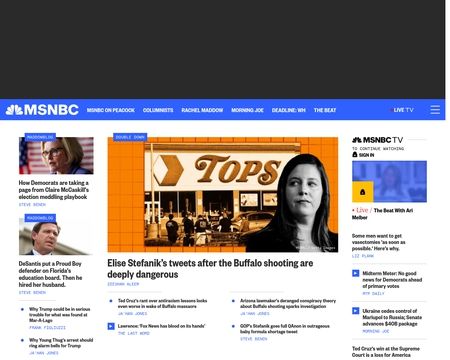Click Ja'han Jones byline under Arizona lawmaker story

[x=255, y=314]
